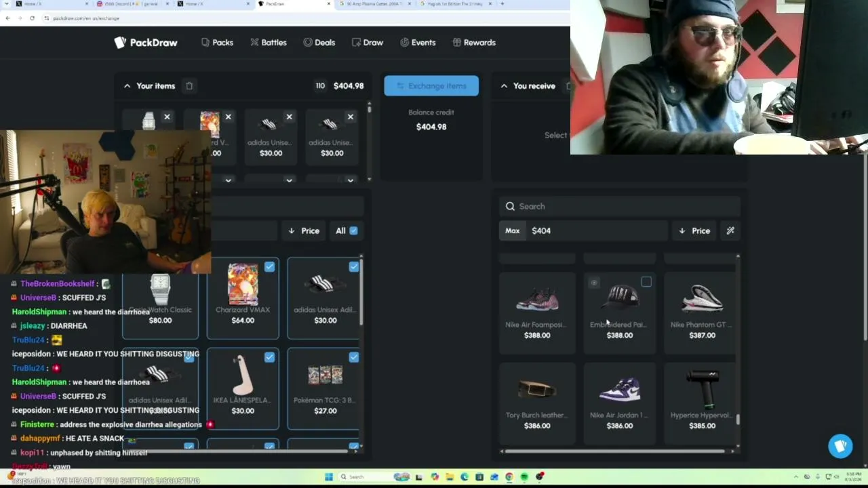Remove the first adidas Unise... $30.00 item

click(x=289, y=117)
